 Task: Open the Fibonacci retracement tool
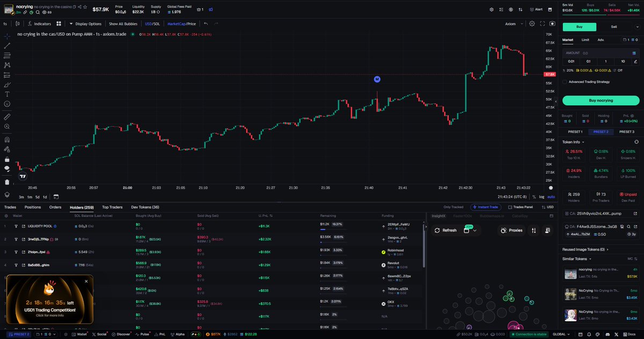pos(7,55)
